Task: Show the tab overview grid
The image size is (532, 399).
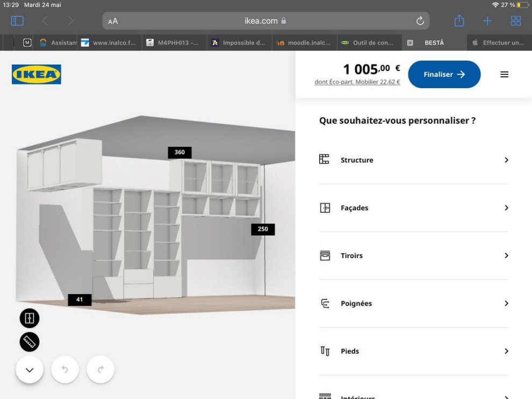Action: pos(516,21)
